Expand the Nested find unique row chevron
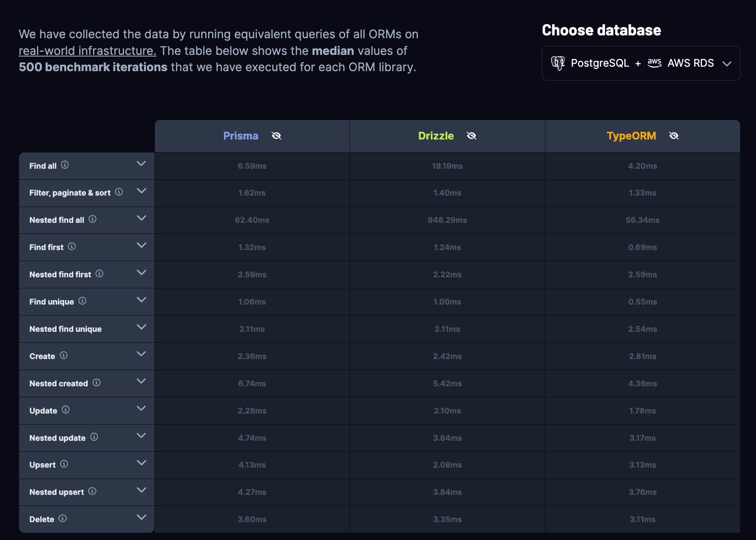The width and height of the screenshot is (756, 540). (x=141, y=327)
